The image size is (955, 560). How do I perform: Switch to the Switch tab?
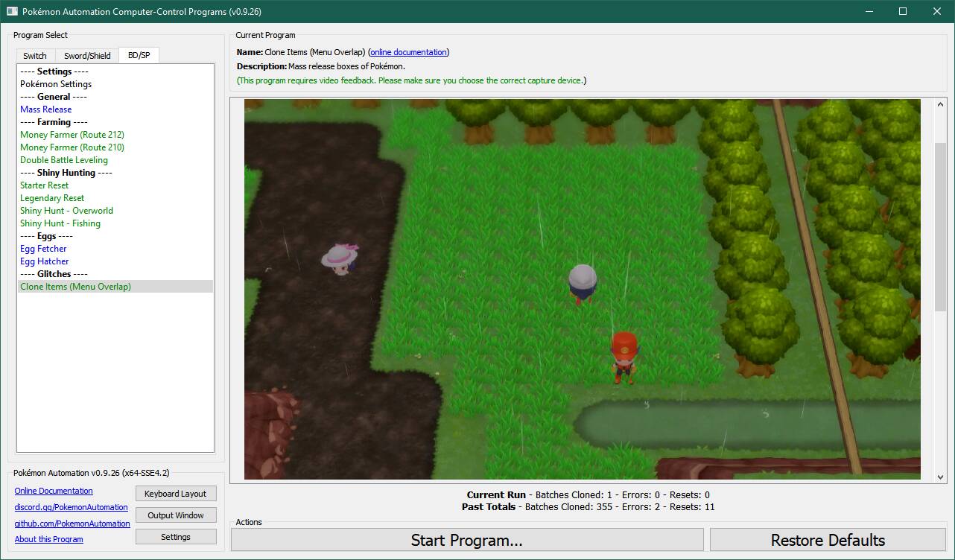click(34, 56)
